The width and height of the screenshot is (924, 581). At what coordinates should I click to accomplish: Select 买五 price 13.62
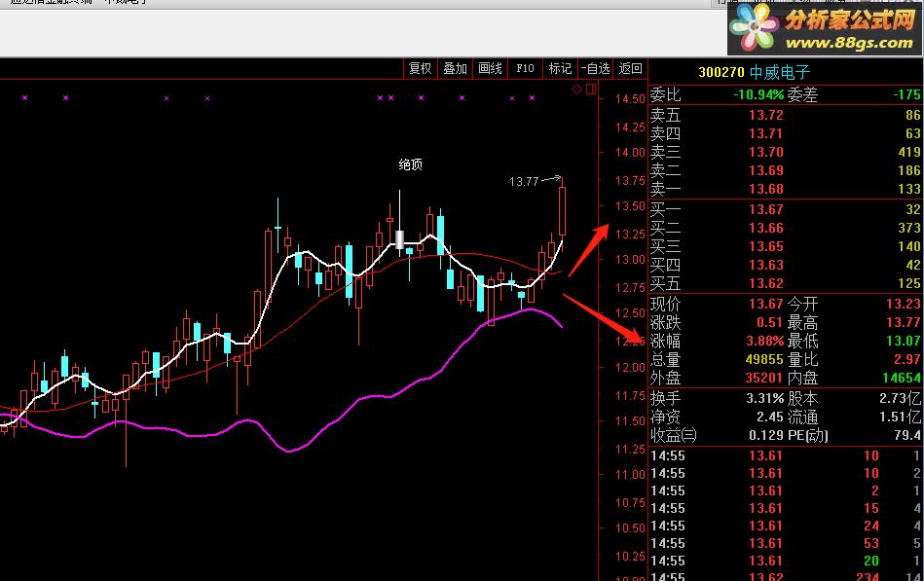(766, 283)
